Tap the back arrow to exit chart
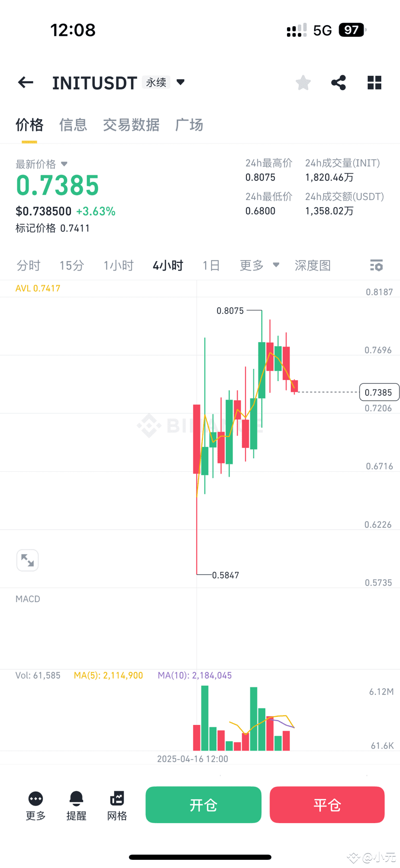This screenshot has height=868, width=400. point(25,82)
